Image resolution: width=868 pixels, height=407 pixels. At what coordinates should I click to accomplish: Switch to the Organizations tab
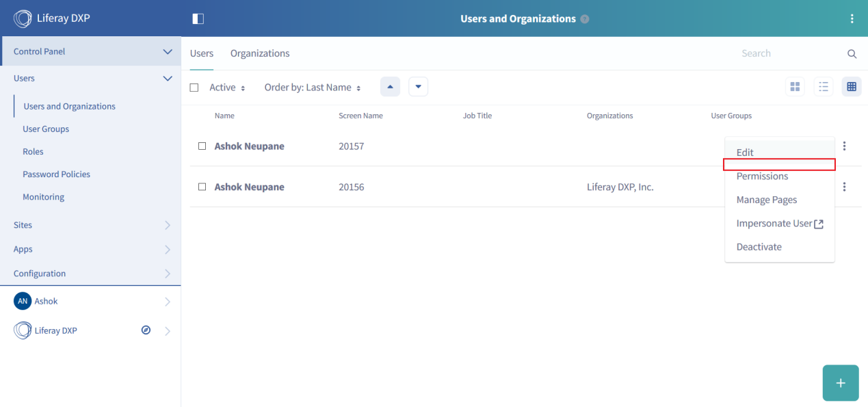pyautogui.click(x=260, y=53)
